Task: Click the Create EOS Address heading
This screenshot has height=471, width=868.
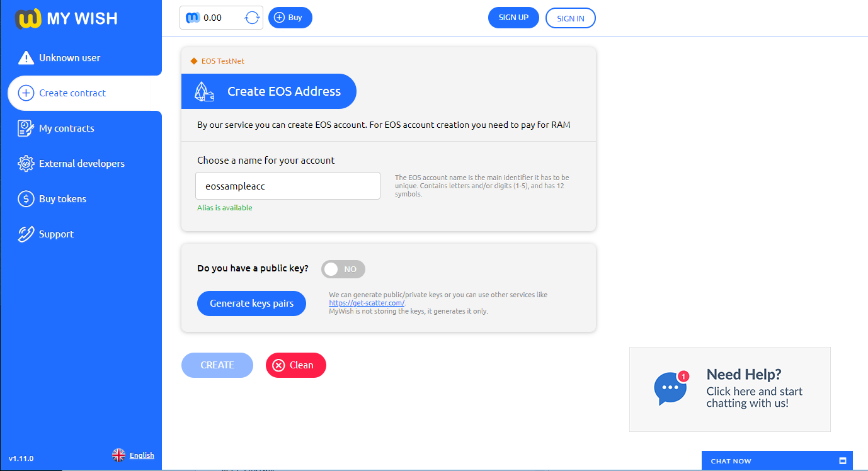Action: coord(284,91)
